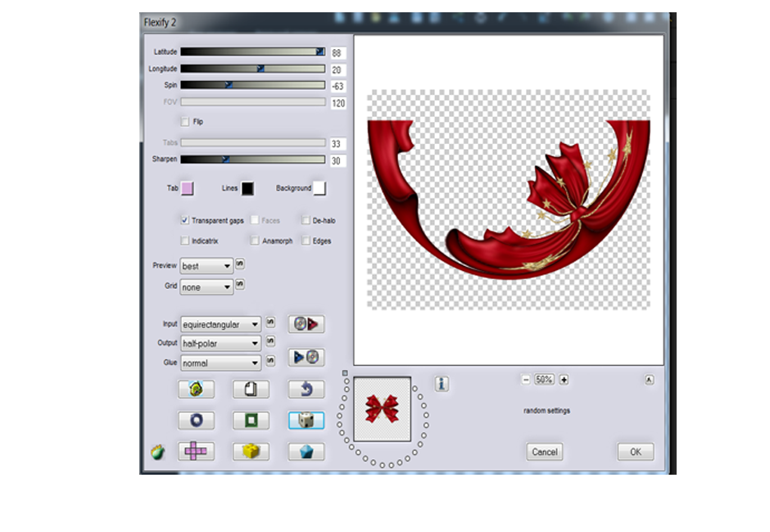This screenshot has height=532, width=770.
Task: Uncheck the Transparent gaps option
Action: point(185,220)
